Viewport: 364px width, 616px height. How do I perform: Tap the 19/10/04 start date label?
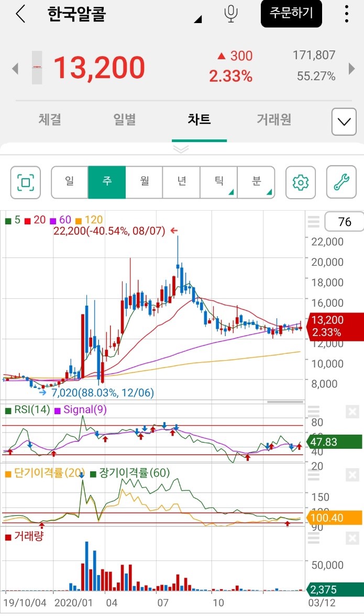pyautogui.click(x=25, y=602)
